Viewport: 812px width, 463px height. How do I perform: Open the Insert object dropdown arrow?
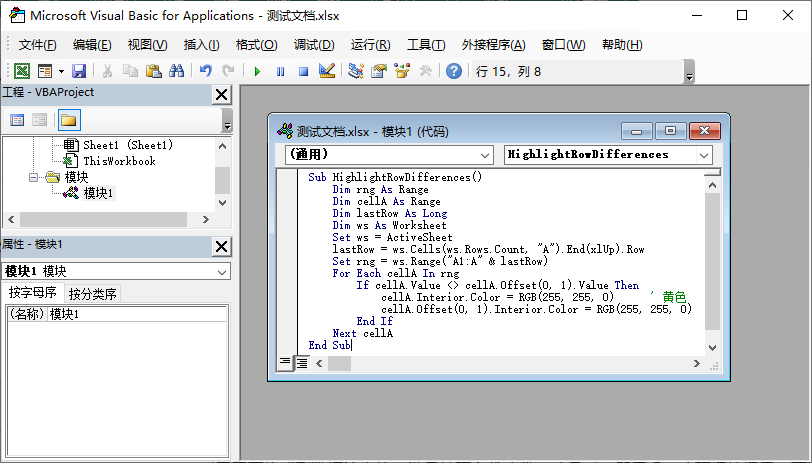(x=61, y=71)
